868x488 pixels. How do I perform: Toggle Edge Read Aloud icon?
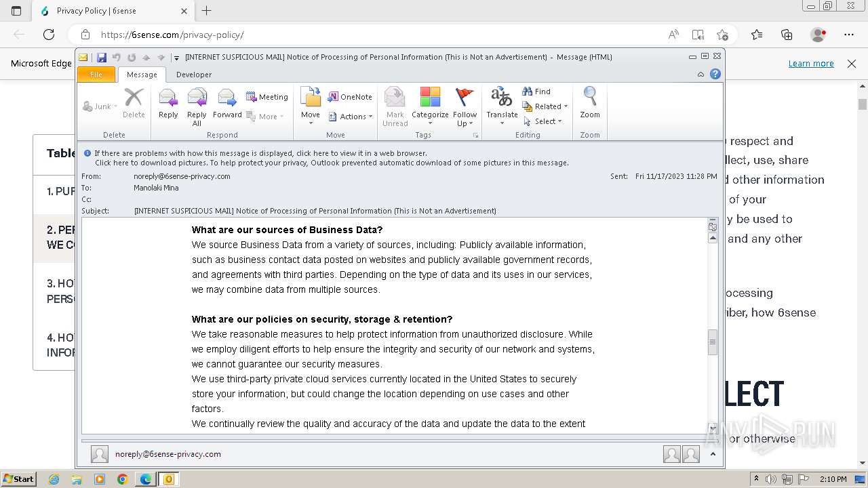(x=673, y=35)
